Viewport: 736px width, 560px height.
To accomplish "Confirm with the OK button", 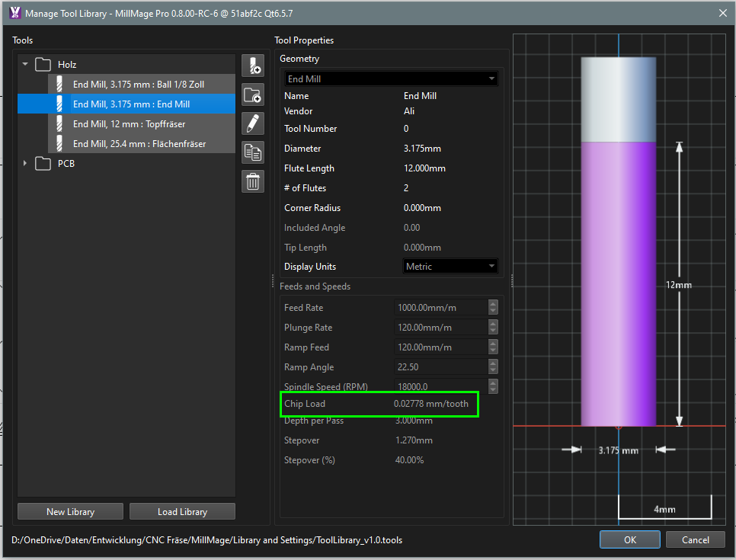I will pos(629,539).
